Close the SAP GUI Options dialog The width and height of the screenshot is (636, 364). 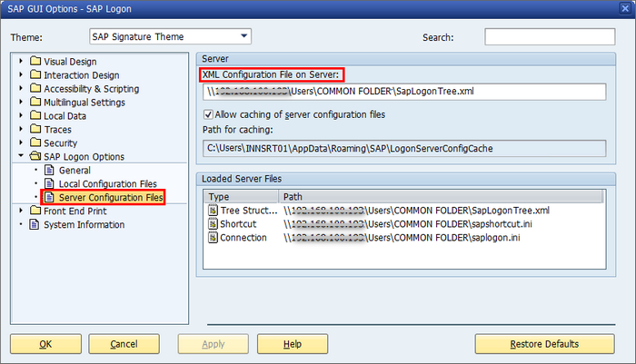pos(625,8)
